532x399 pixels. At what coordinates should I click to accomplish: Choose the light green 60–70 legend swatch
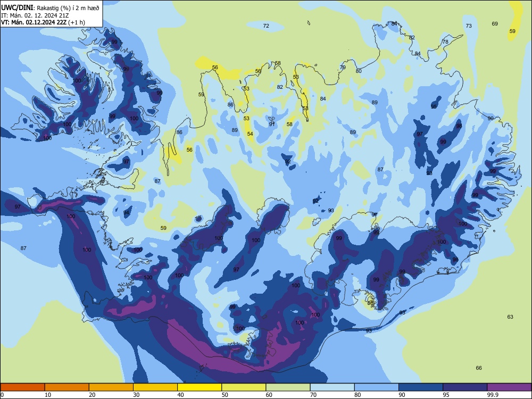[x=288, y=387]
